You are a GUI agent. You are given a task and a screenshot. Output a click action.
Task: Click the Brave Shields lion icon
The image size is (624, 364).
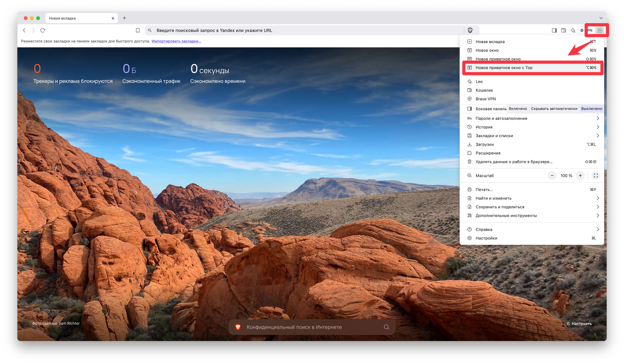coord(470,30)
